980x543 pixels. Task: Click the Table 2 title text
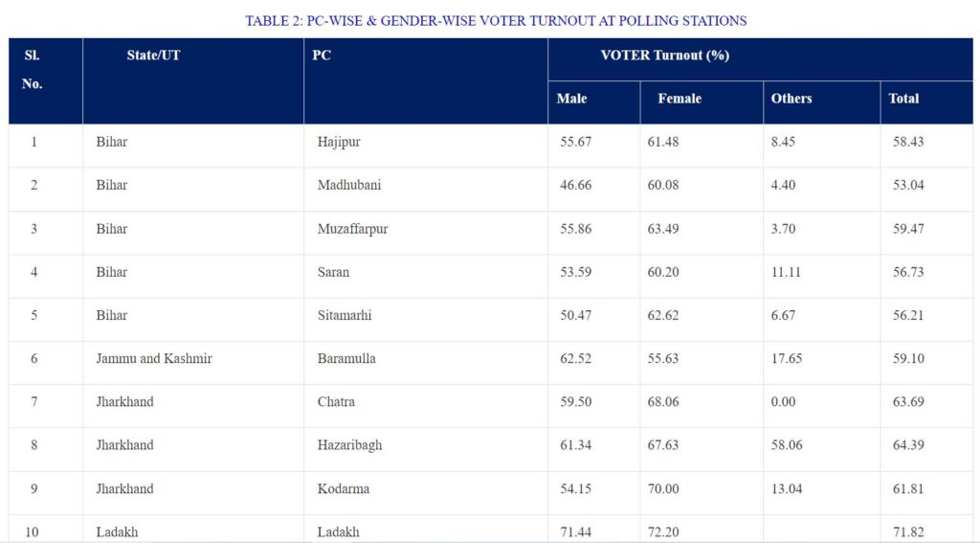point(496,21)
